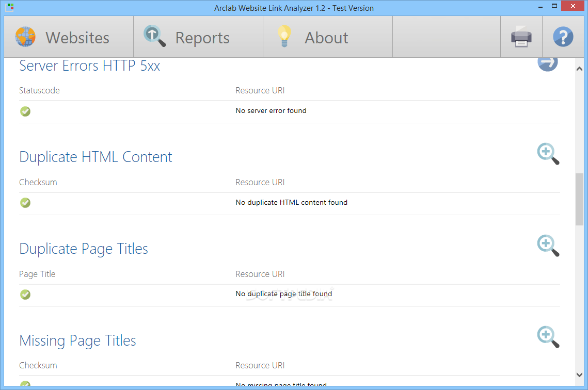Click the arrow icon beside Server Errors HTTP 5xx

tap(548, 63)
